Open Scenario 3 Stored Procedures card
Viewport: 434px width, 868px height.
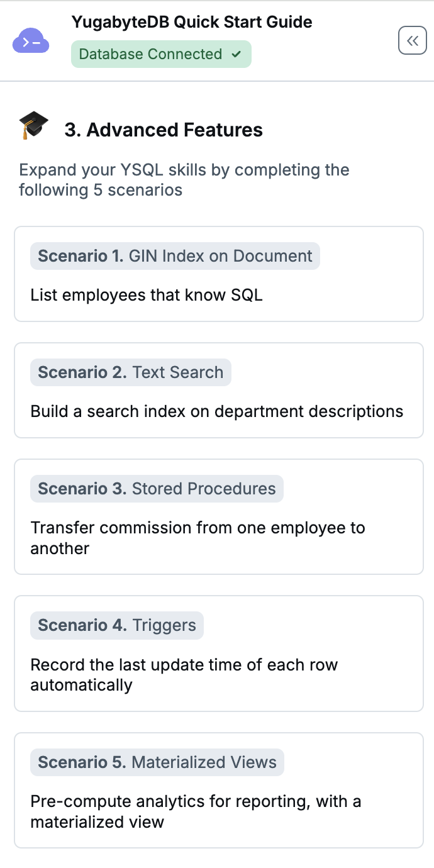(x=219, y=517)
